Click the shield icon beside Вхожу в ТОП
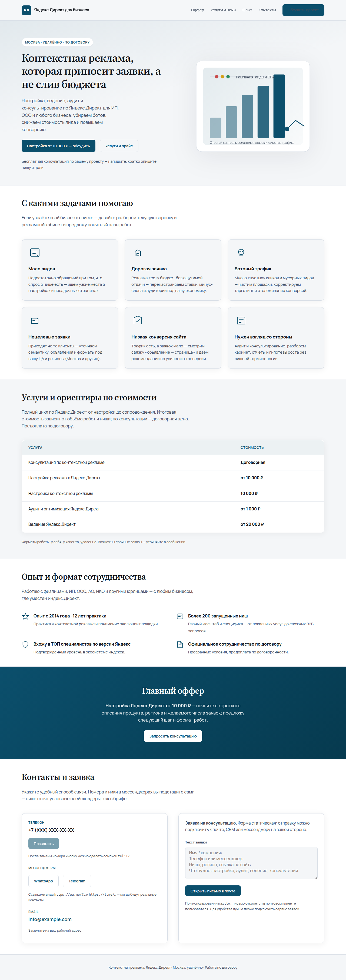346x980 pixels. pos(25,645)
